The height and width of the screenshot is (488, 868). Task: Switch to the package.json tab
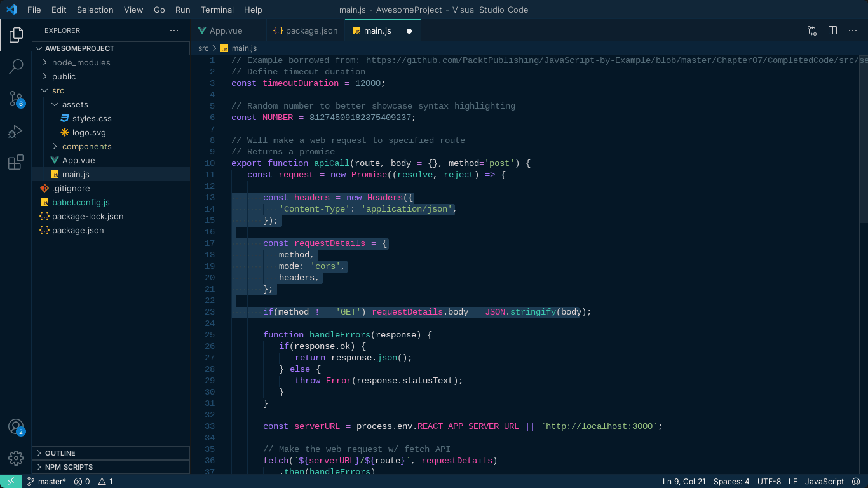point(306,30)
